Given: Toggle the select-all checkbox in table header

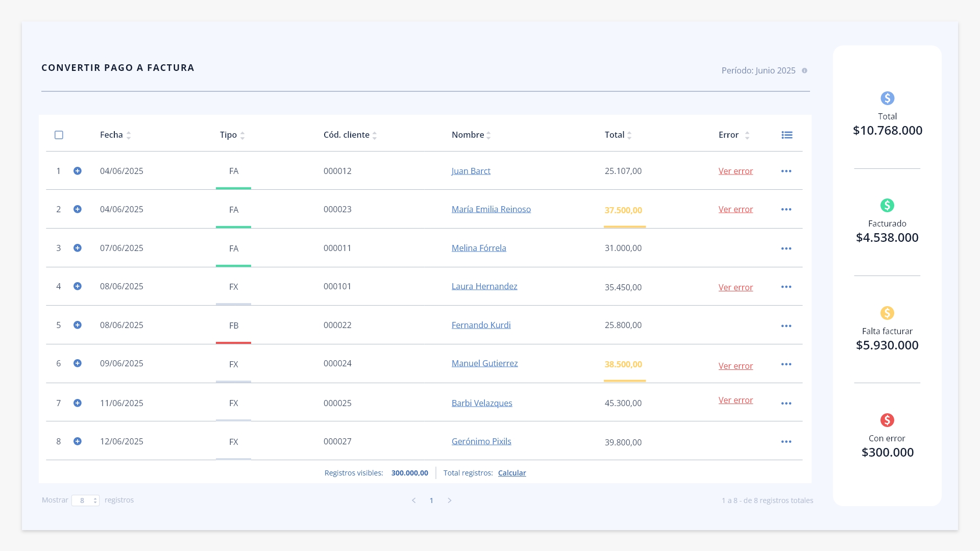Looking at the screenshot, I should point(59,135).
